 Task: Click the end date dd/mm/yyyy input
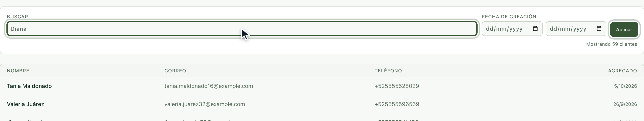pyautogui.click(x=576, y=29)
